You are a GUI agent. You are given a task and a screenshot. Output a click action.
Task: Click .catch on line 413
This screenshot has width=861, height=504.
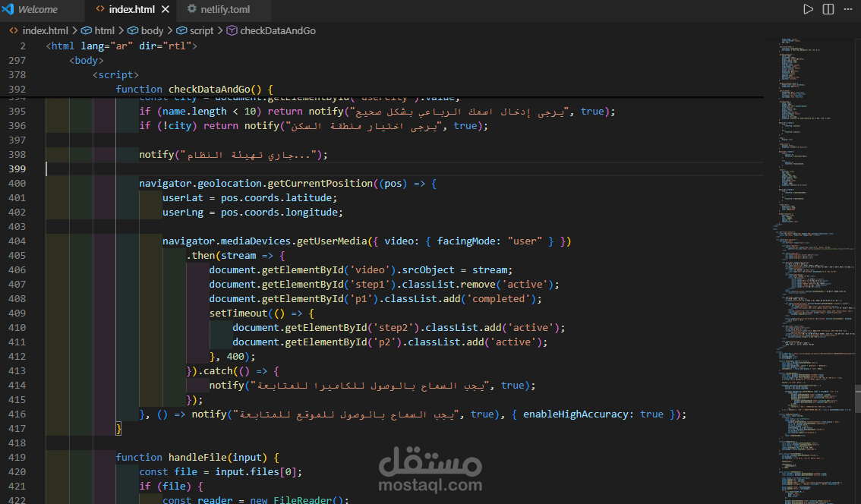coord(215,371)
